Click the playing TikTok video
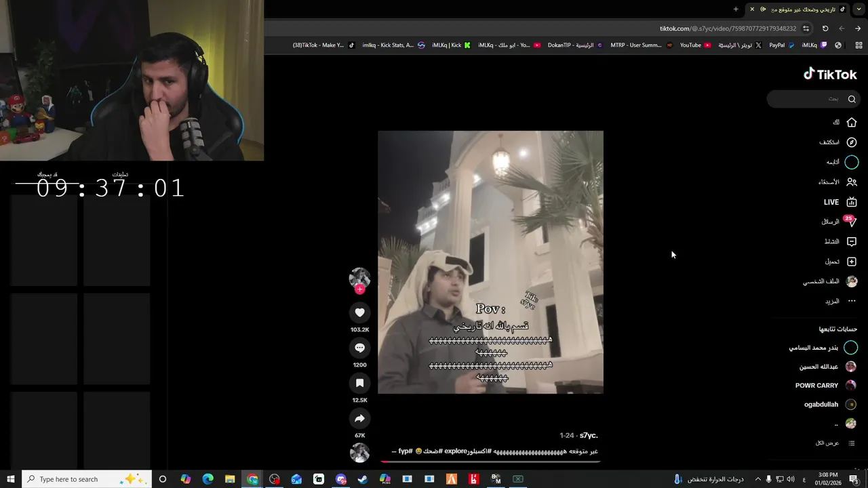Screen dimensions: 868x488 pos(490,262)
